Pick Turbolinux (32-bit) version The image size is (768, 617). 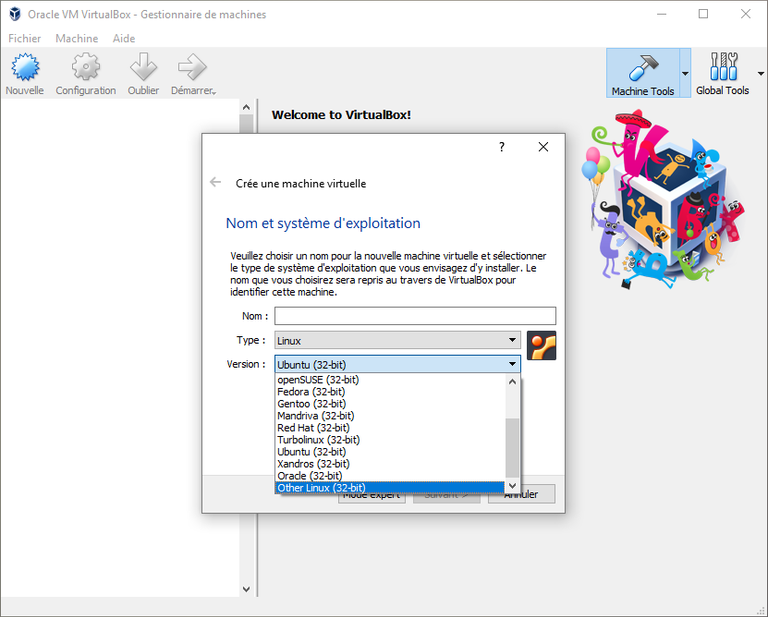(x=390, y=440)
